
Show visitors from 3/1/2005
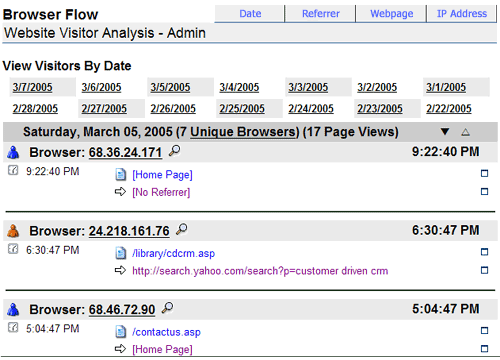tap(446, 87)
